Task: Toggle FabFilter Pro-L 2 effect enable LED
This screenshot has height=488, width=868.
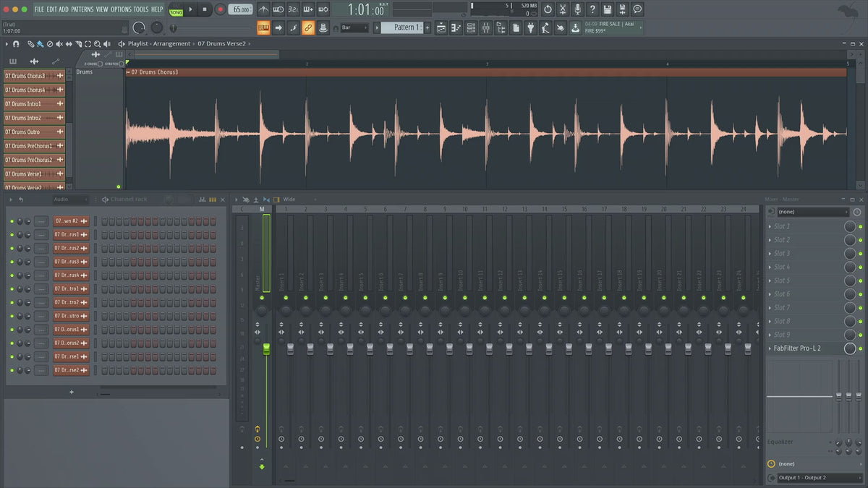Action: coord(861,348)
